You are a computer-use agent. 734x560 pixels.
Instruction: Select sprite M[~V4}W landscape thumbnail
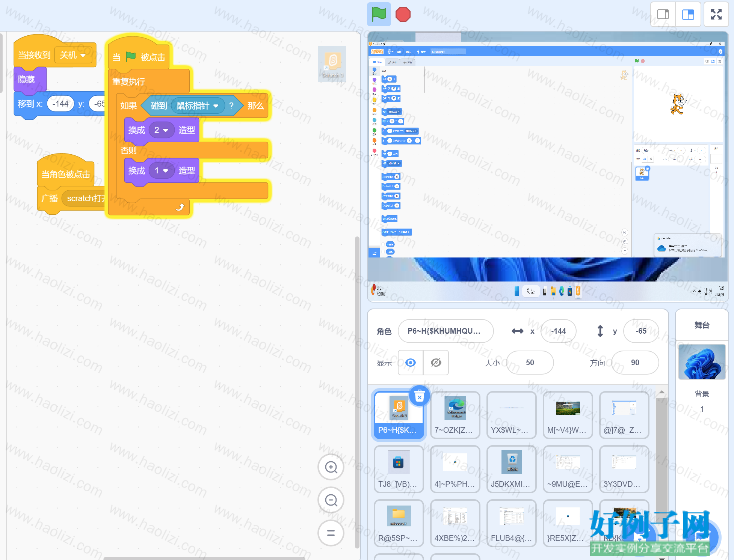[x=568, y=415]
